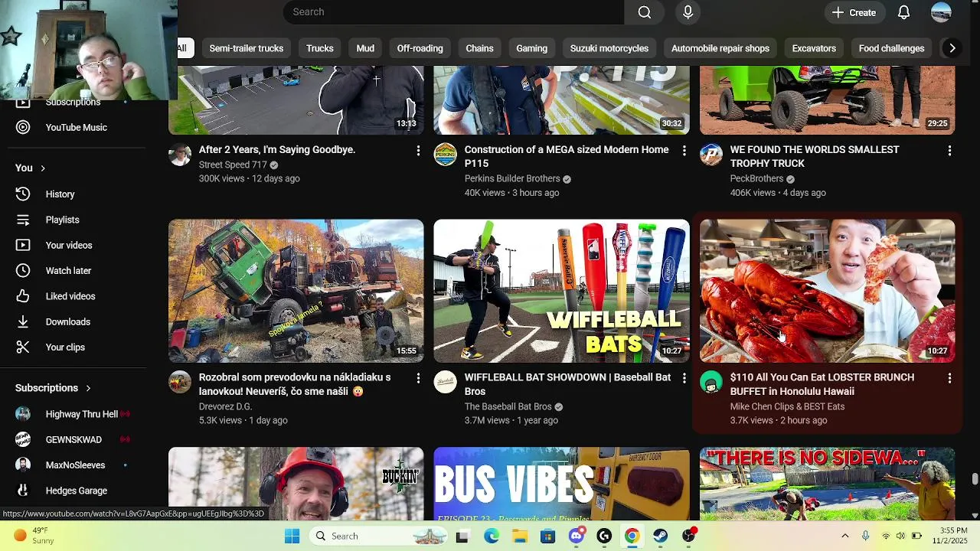Open Your videos in sidebar
Viewport: 980px width, 551px height.
click(68, 246)
